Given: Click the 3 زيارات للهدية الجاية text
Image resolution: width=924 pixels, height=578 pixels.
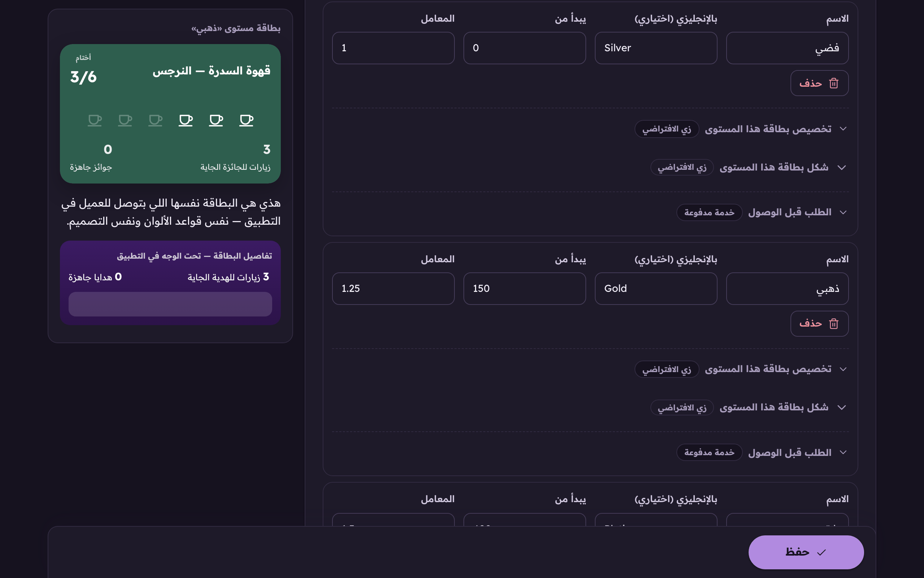Looking at the screenshot, I should tap(228, 277).
